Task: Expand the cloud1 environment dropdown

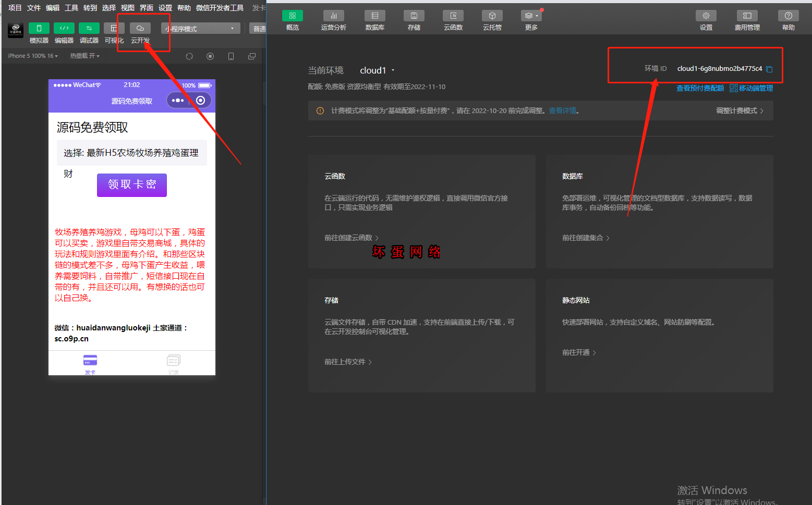Action: [377, 70]
